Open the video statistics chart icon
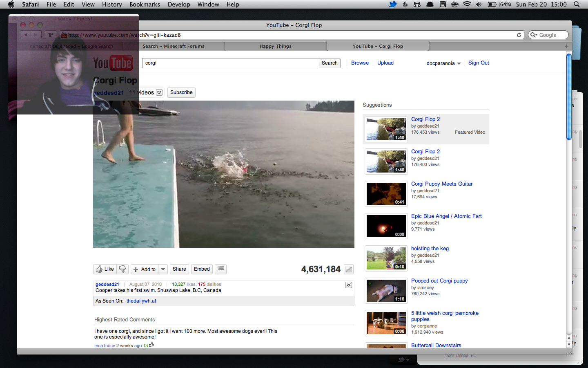The image size is (588, 368). (348, 269)
